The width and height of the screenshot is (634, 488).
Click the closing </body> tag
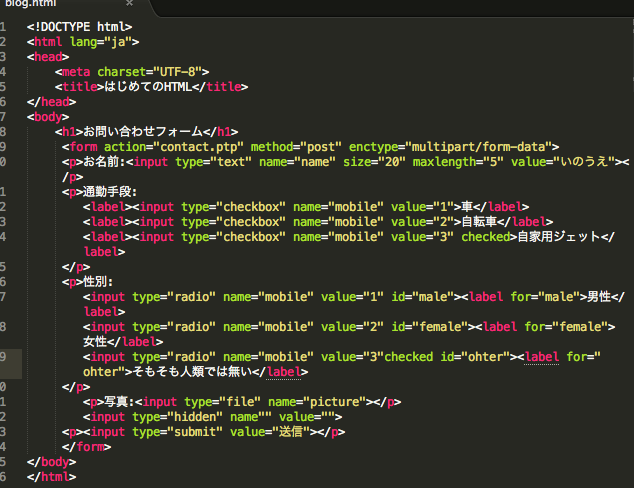(51, 461)
